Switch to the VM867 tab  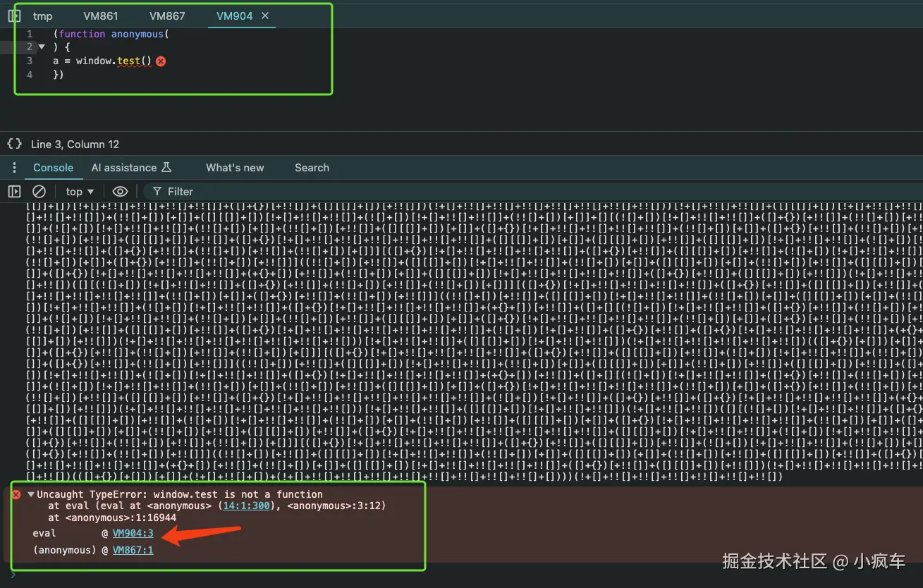pyautogui.click(x=167, y=16)
